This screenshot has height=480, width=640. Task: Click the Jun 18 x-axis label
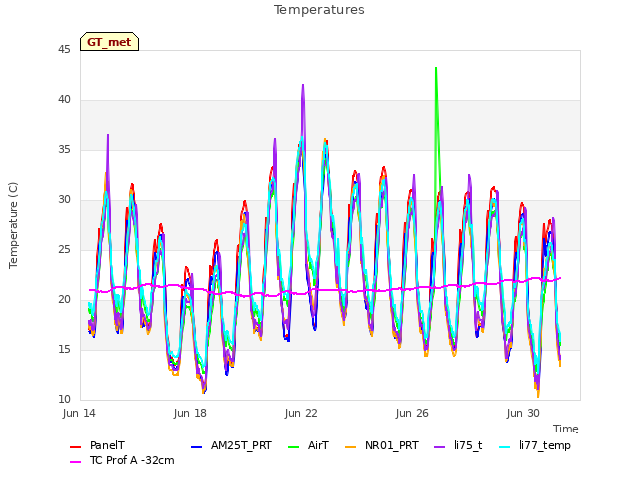(x=190, y=413)
